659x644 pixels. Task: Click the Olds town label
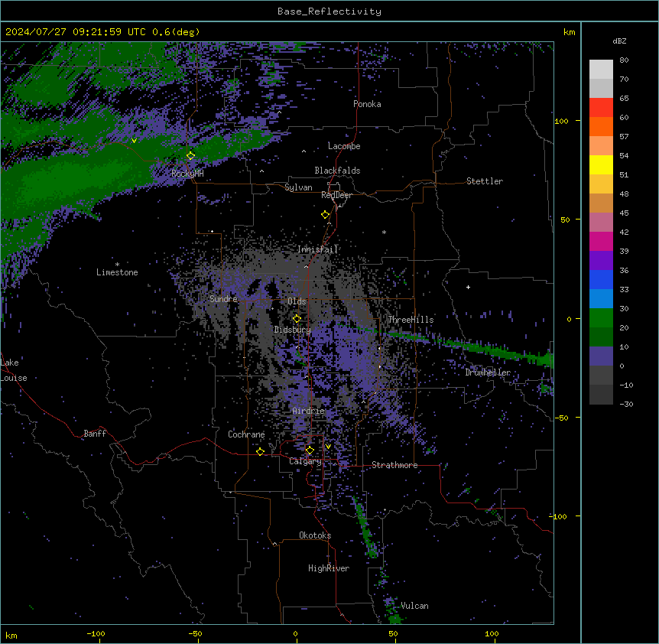click(297, 301)
